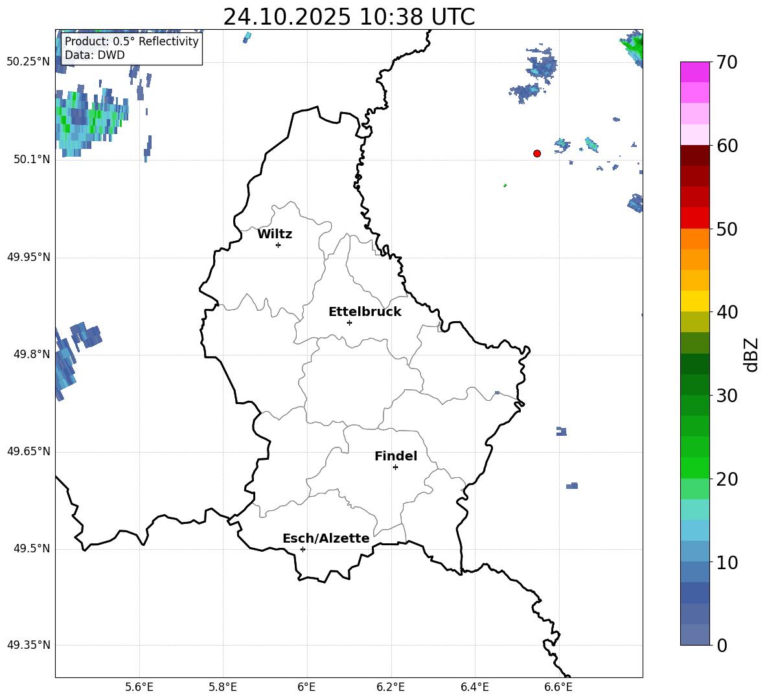Click the 50.25°N latitude label
This screenshot has width=767, height=700.
[29, 62]
